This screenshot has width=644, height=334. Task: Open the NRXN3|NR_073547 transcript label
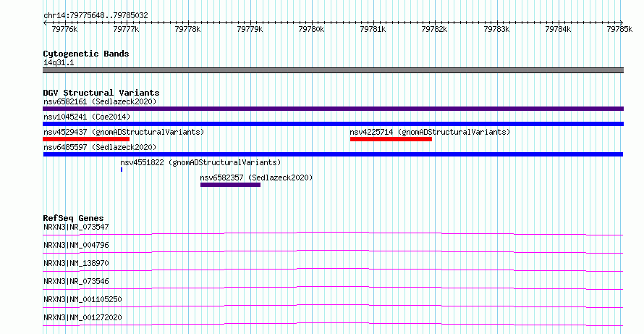(76, 227)
